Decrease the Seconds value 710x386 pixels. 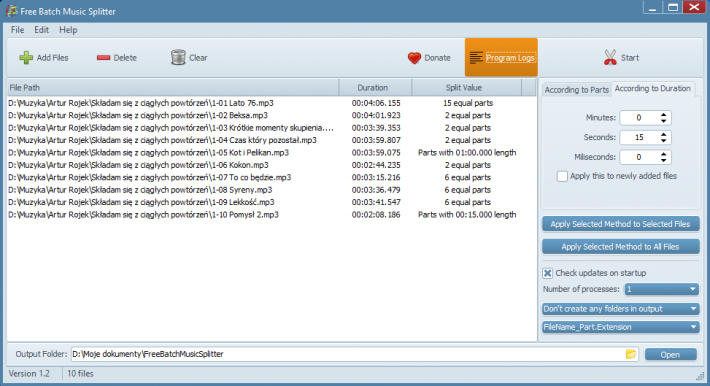(x=663, y=140)
